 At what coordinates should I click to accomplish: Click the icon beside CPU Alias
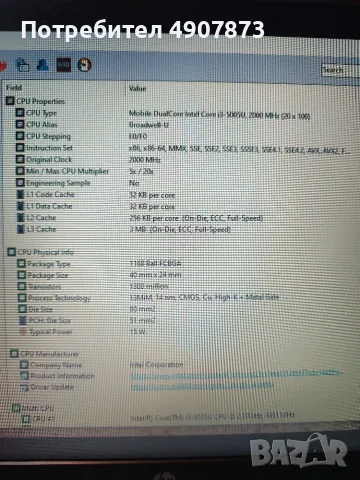(20, 124)
